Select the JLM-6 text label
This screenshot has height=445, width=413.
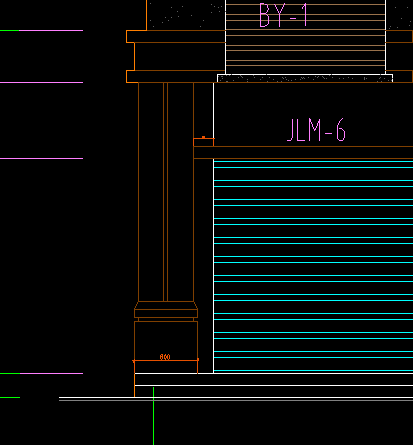(316, 130)
